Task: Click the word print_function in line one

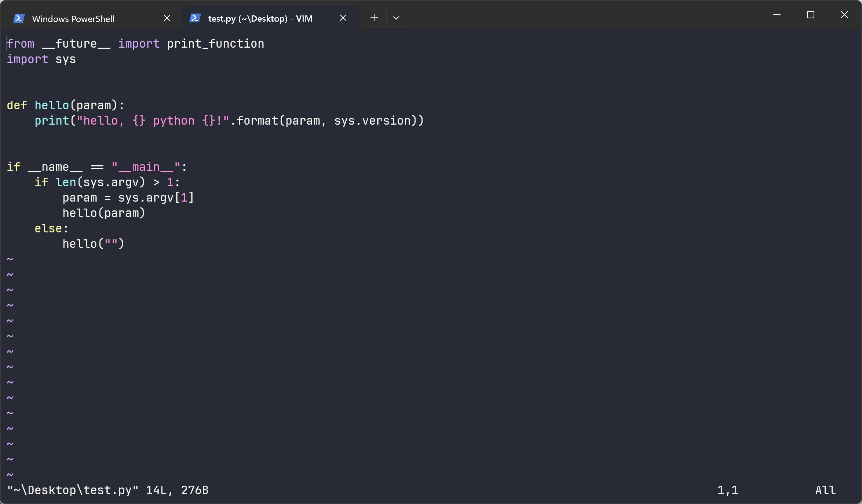Action: pos(215,44)
